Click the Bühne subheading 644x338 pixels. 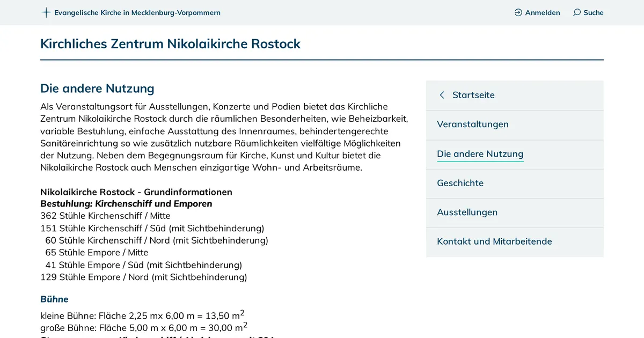[54, 299]
